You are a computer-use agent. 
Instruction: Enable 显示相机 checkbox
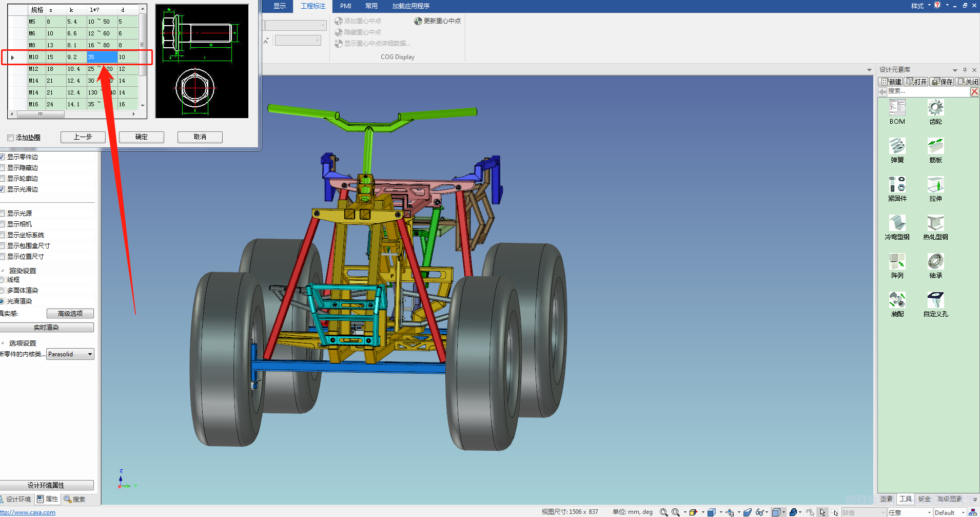(2, 224)
